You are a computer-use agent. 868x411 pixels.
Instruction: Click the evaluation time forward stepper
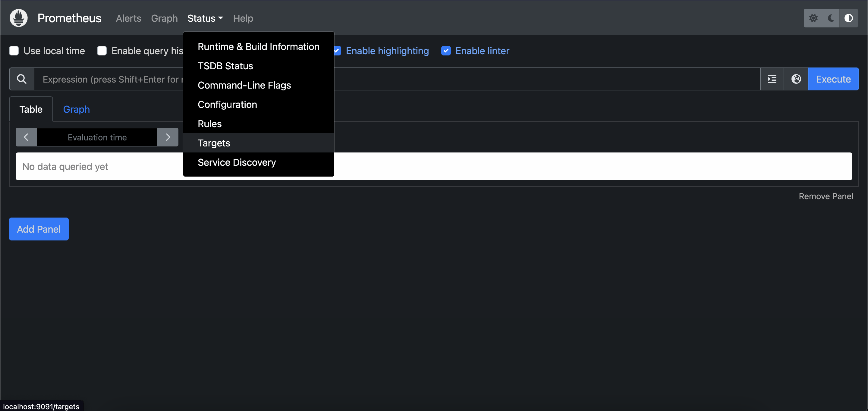click(x=168, y=136)
